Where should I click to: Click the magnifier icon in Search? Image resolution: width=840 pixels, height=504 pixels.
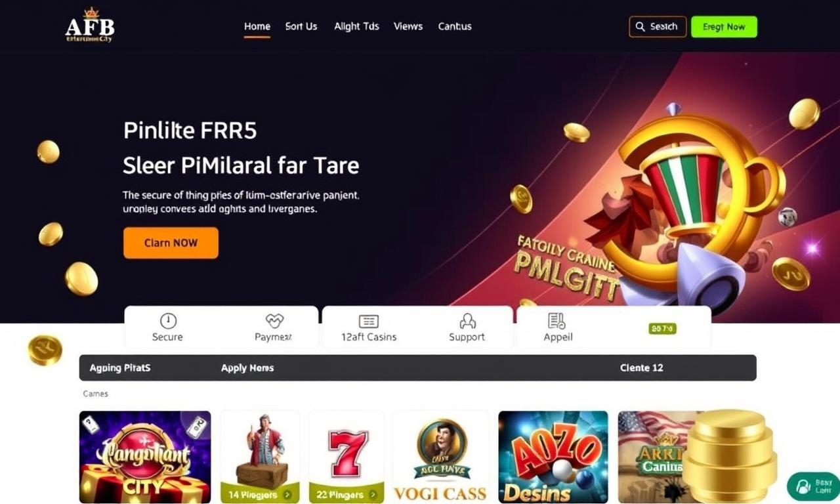point(640,27)
